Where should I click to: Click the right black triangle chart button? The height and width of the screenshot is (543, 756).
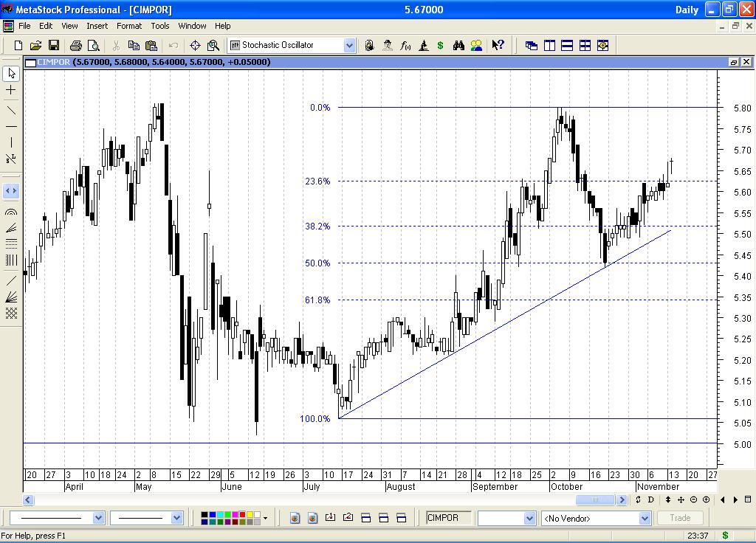[735, 499]
